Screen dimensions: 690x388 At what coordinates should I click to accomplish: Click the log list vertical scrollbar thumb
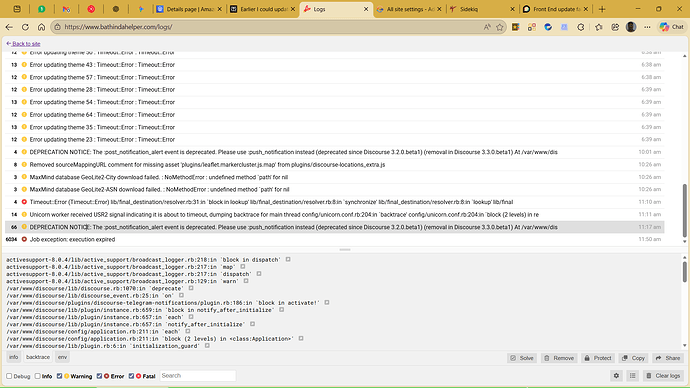tap(684, 211)
